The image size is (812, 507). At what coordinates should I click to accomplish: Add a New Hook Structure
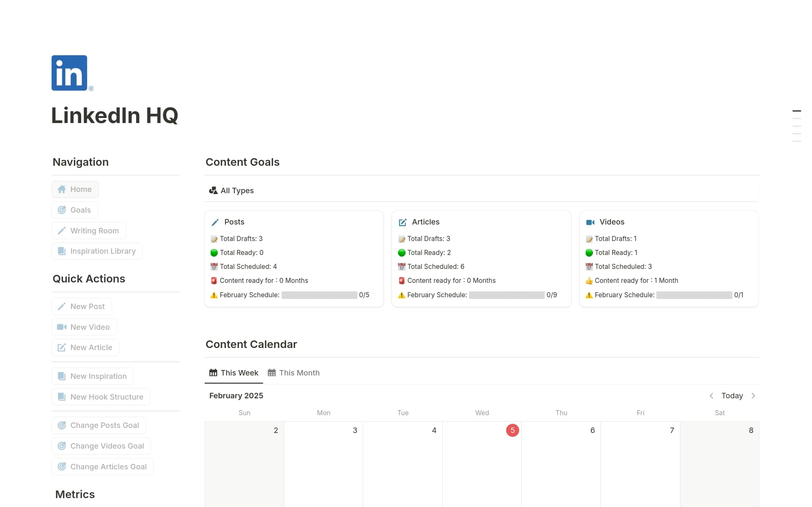[x=101, y=397]
